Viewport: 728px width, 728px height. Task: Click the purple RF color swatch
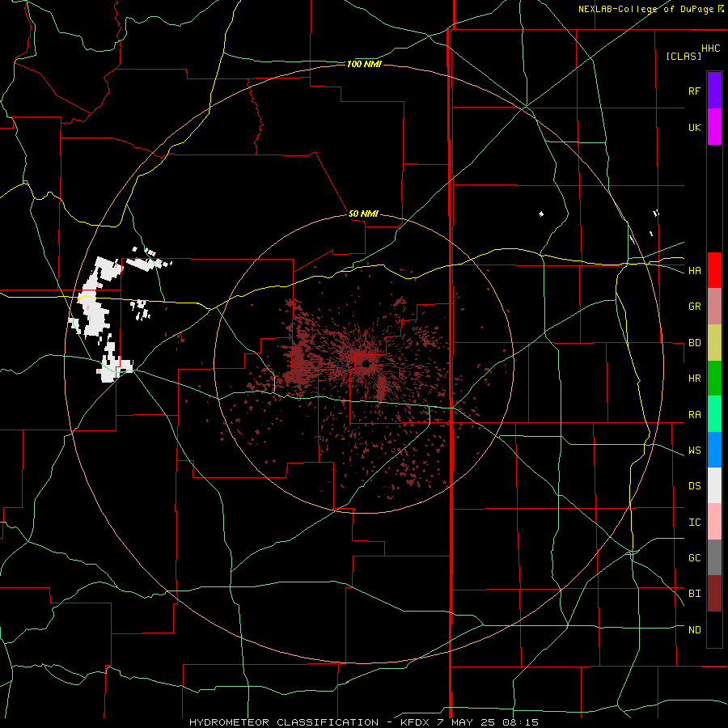click(x=714, y=91)
